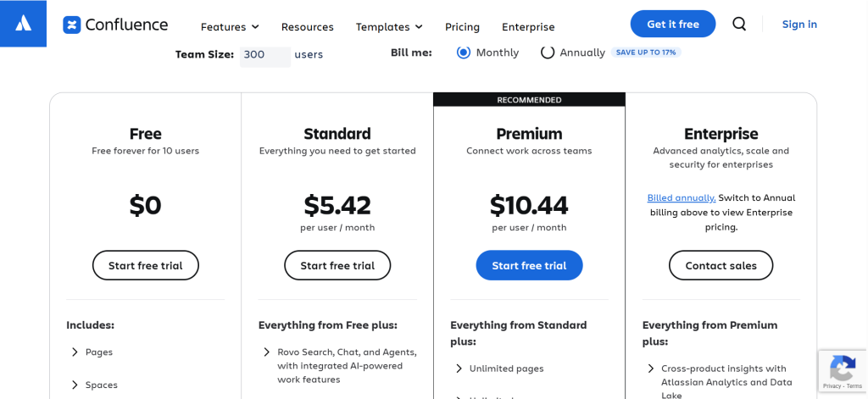Expand the Features dropdown menu
868x399 pixels.
[x=230, y=27]
